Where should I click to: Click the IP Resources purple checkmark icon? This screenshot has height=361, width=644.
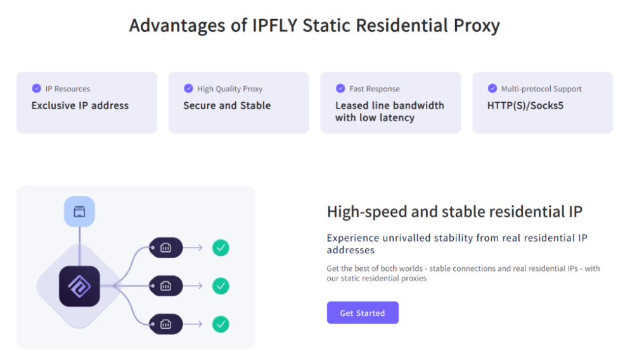(36, 89)
